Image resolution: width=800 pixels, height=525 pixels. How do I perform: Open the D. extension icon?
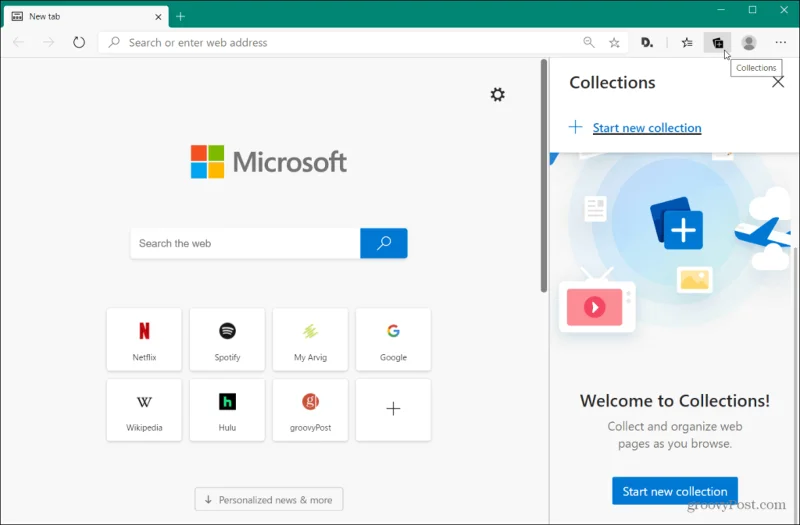pyautogui.click(x=647, y=43)
